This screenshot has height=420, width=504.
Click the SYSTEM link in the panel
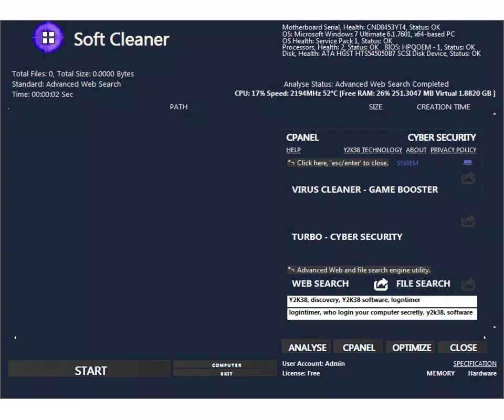[407, 163]
